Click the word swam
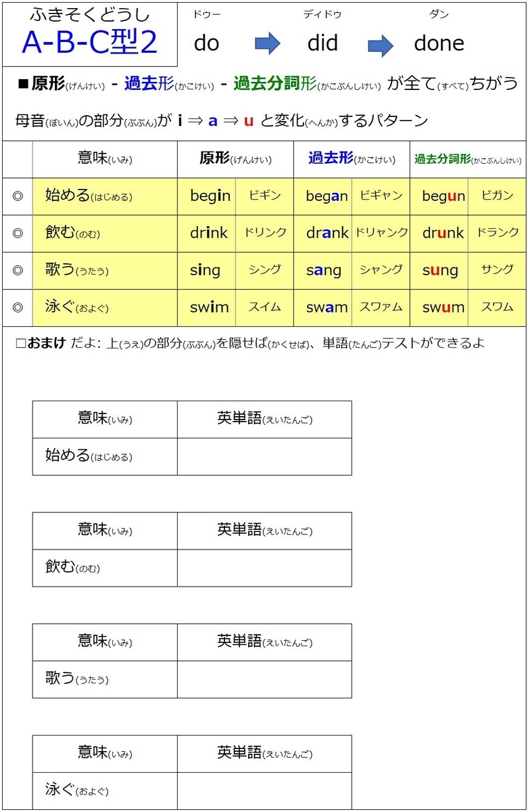The height and width of the screenshot is (812, 528). [327, 308]
